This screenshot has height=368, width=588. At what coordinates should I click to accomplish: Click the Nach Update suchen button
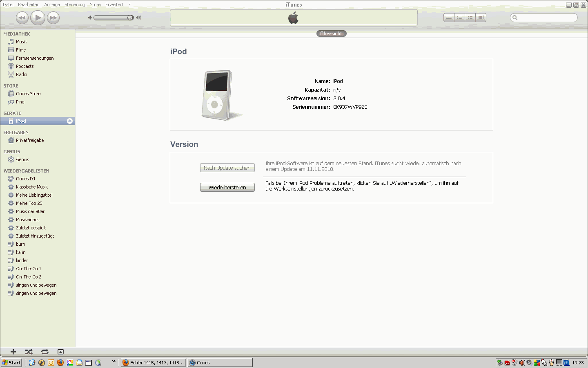click(227, 168)
